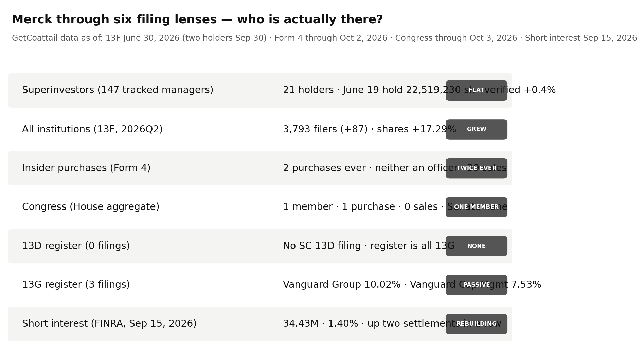
Task: Click the '21 holders' detail text
Action: coord(308,90)
